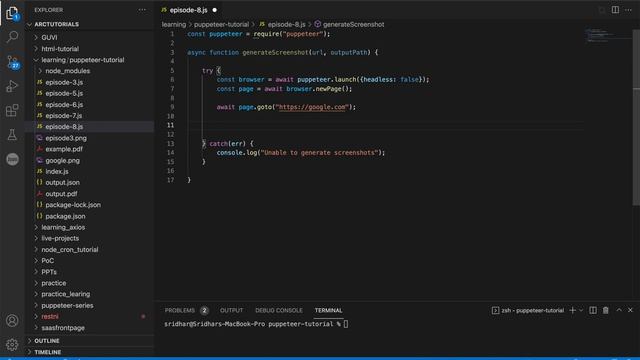The image size is (640, 360).
Task: Click the editor minimap preview
Action: coord(607,35)
